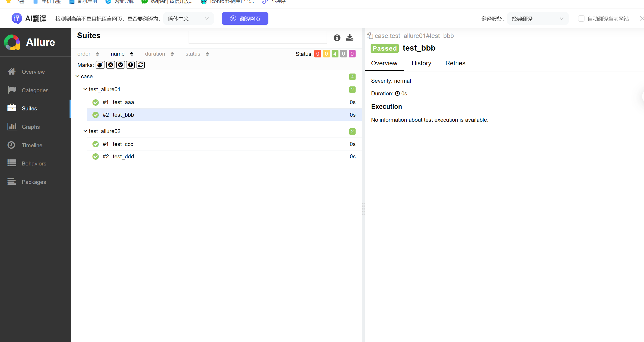
Task: Toggle the passed status filter (green 4)
Action: click(335, 54)
